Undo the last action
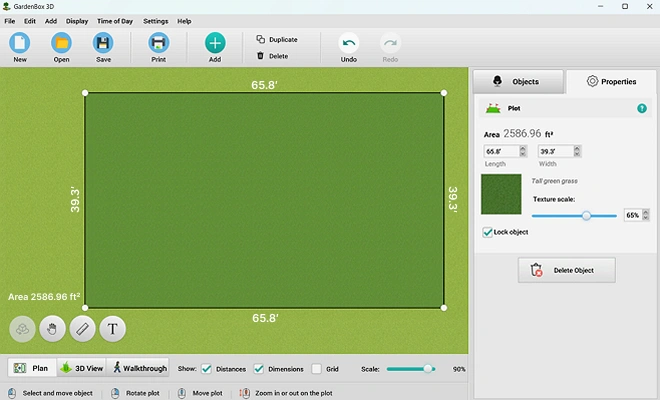 pos(349,43)
